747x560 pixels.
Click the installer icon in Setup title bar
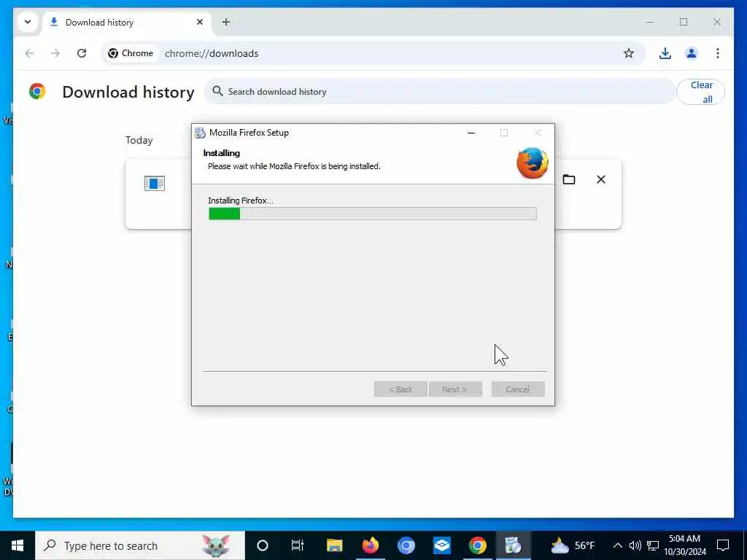(x=201, y=133)
